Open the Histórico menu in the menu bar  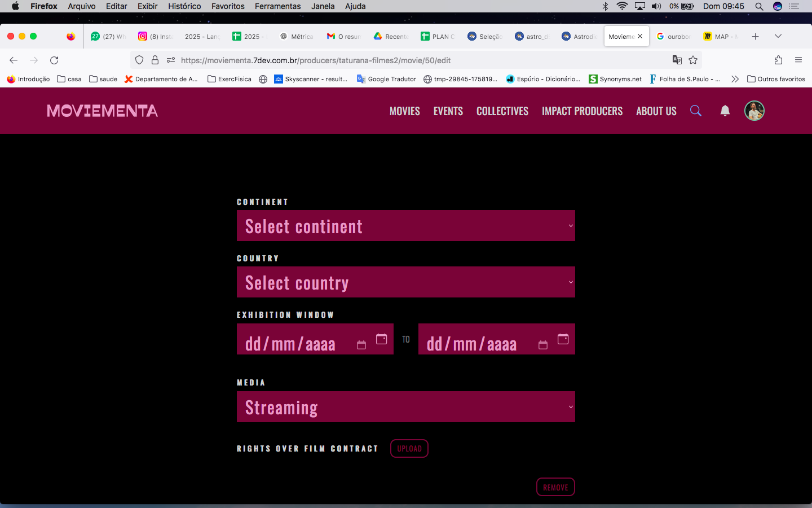click(x=184, y=6)
